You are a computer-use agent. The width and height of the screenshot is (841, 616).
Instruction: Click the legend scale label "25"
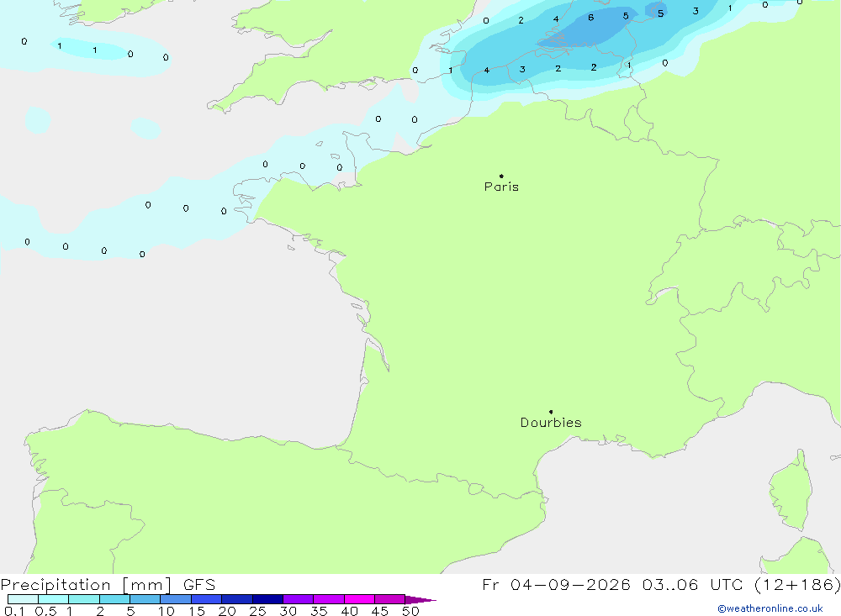point(257,611)
